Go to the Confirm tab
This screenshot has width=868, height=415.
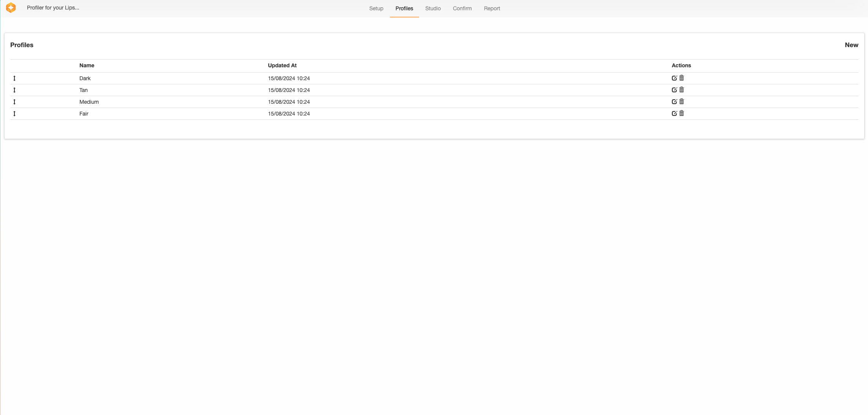(x=462, y=8)
